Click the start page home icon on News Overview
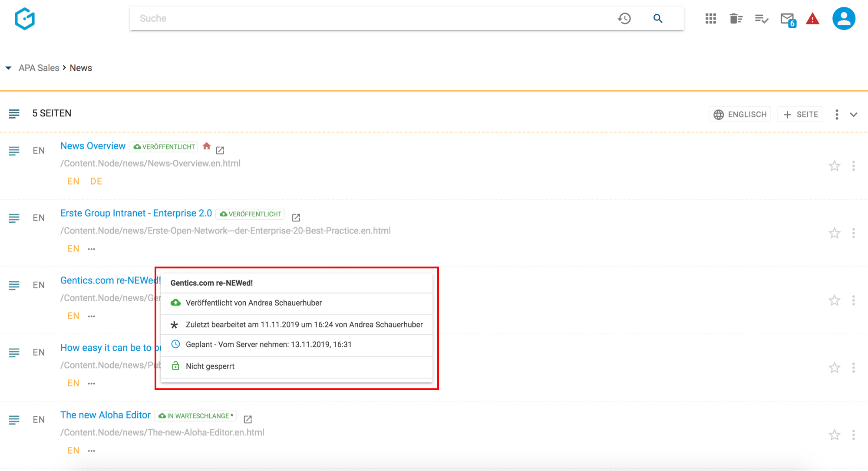 [x=207, y=146]
